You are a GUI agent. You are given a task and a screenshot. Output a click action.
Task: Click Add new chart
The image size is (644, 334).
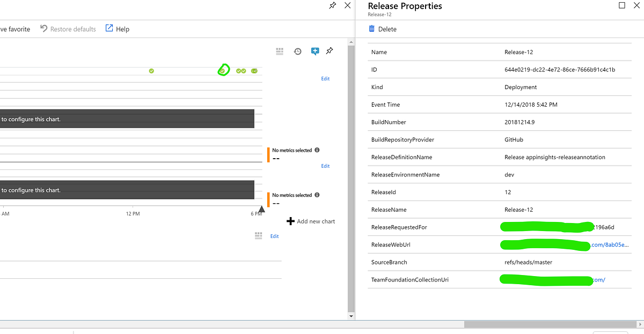coord(311,221)
